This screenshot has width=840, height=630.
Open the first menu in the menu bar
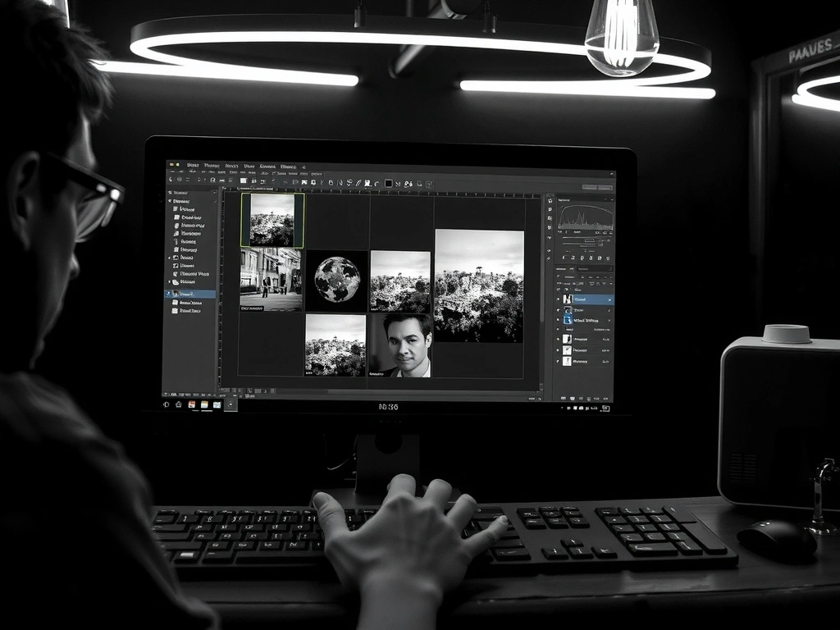coord(193,165)
